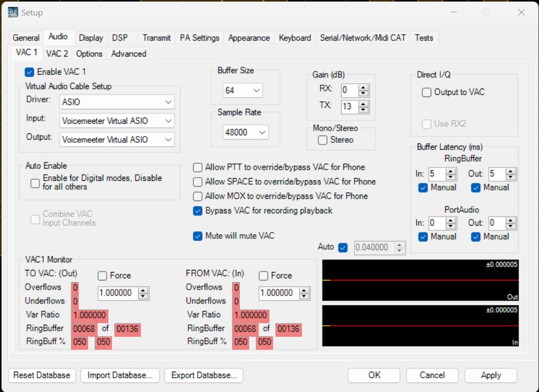The height and width of the screenshot is (392, 539).
Task: Enable Stereo in the Mono/Stereo section
Action: [323, 140]
